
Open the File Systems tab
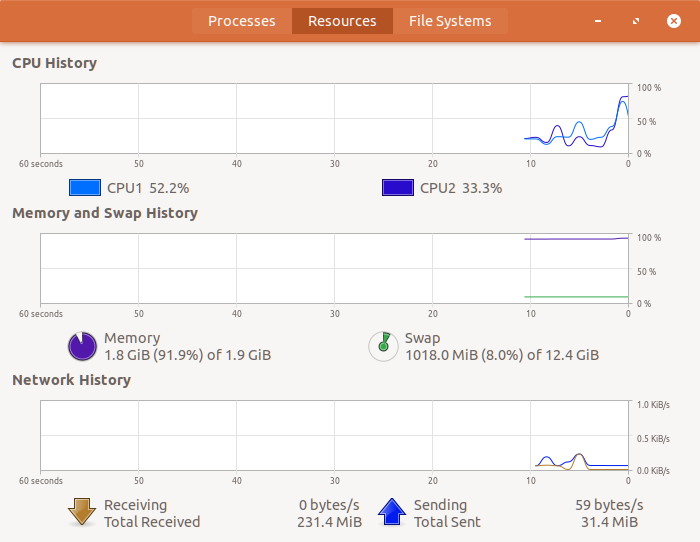(450, 21)
